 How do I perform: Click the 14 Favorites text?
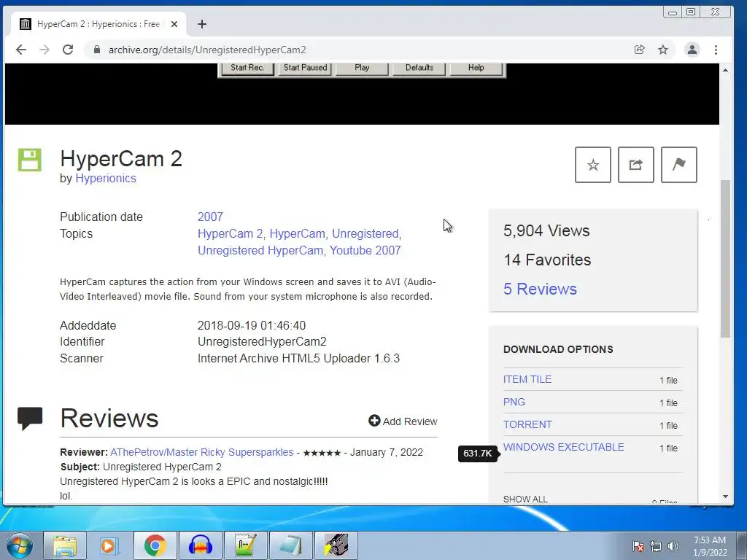coord(547,260)
